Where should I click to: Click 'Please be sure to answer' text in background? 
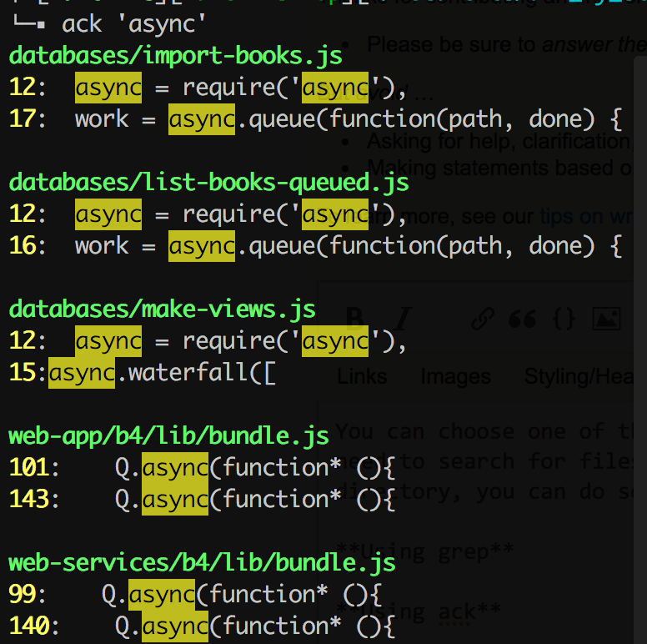[x=507, y=44]
